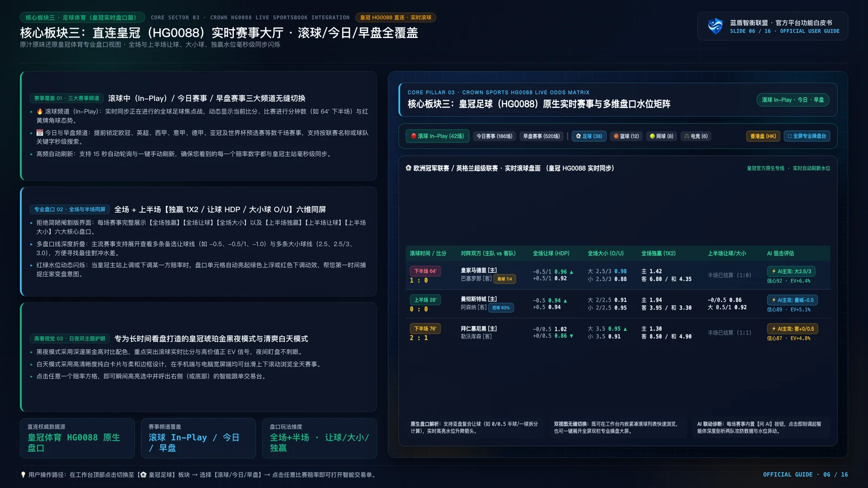This screenshot has width=868, height=488.
Task: Toggle the 香港盘 (HK) odds format
Action: click(763, 136)
